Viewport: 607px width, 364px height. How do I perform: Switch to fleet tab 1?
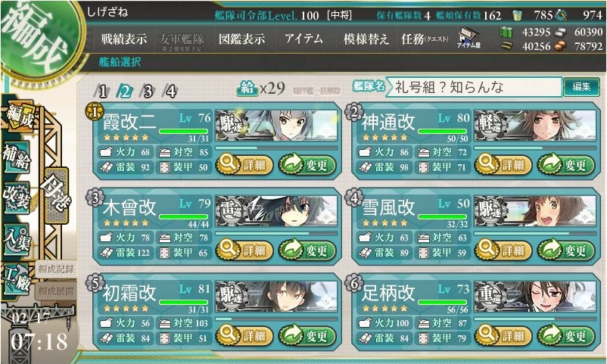point(102,92)
